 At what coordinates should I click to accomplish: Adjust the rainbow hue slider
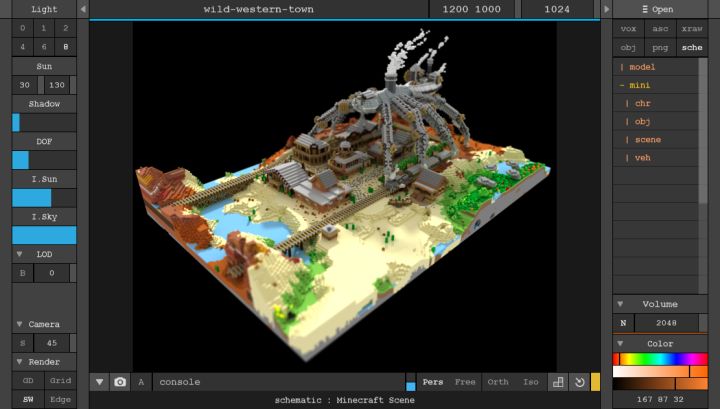tap(660, 358)
